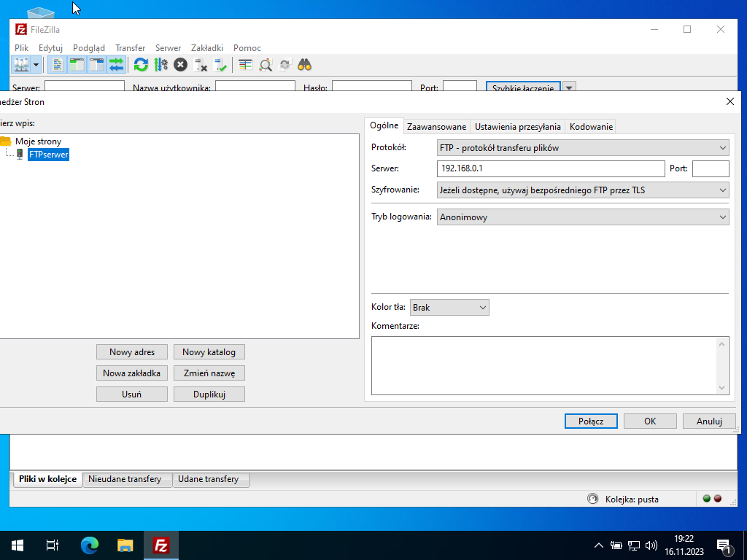Click the queue icon beside Kolejka: pusta
Viewport: 747px width, 560px height.
click(592, 499)
